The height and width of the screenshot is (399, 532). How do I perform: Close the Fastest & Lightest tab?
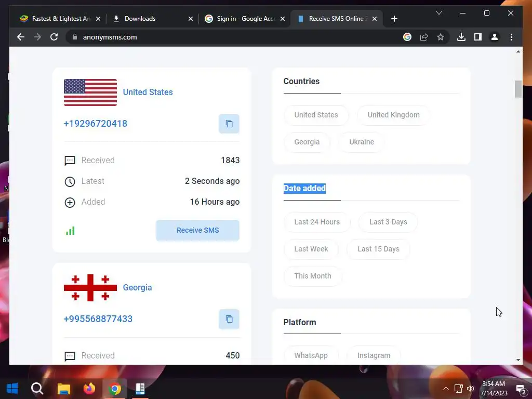[98, 19]
